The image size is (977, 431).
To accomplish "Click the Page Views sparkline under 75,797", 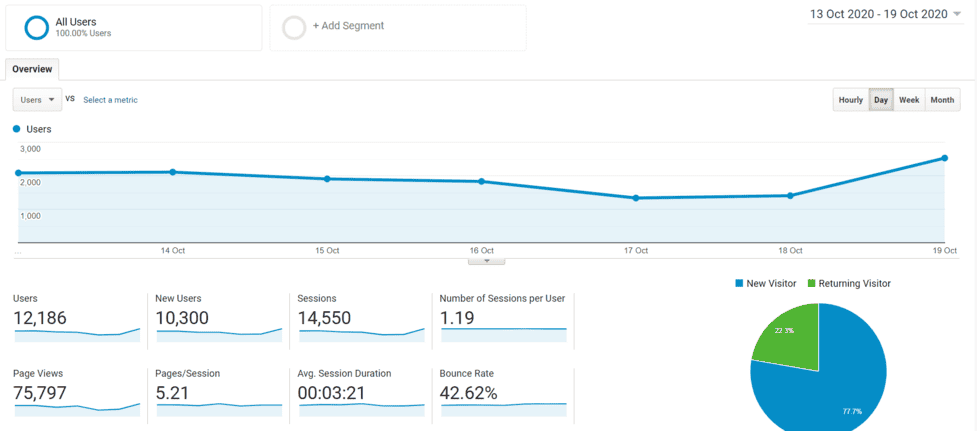I will pos(77,409).
